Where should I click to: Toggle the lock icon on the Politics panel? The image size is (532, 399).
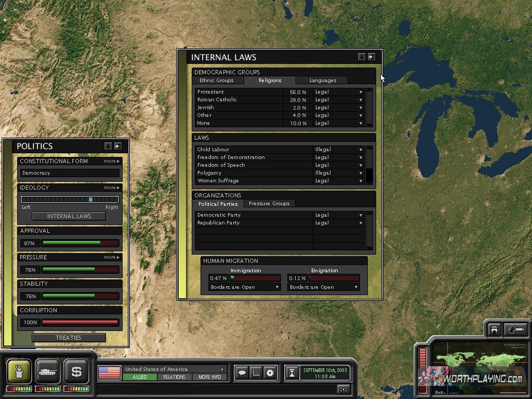pyautogui.click(x=108, y=147)
